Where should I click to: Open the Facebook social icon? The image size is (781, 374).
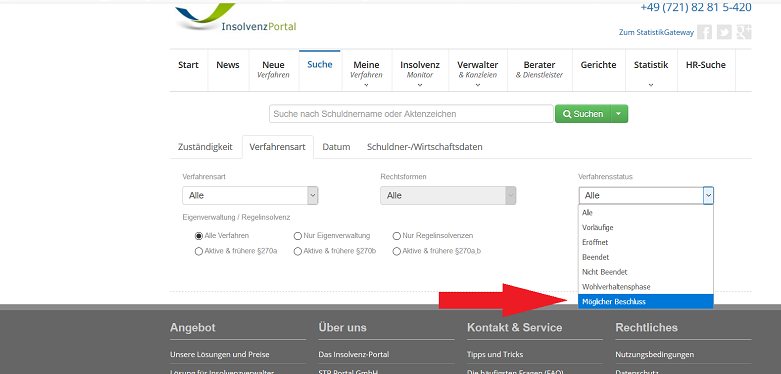pyautogui.click(x=704, y=32)
